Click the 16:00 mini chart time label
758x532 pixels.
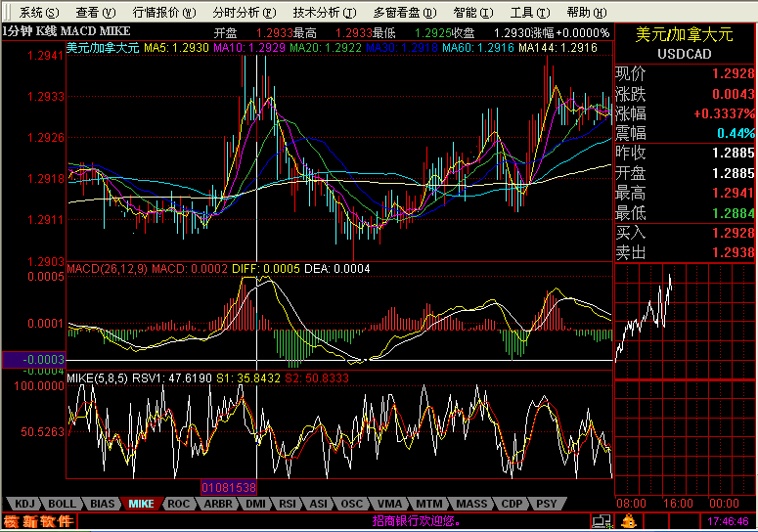[x=678, y=504]
